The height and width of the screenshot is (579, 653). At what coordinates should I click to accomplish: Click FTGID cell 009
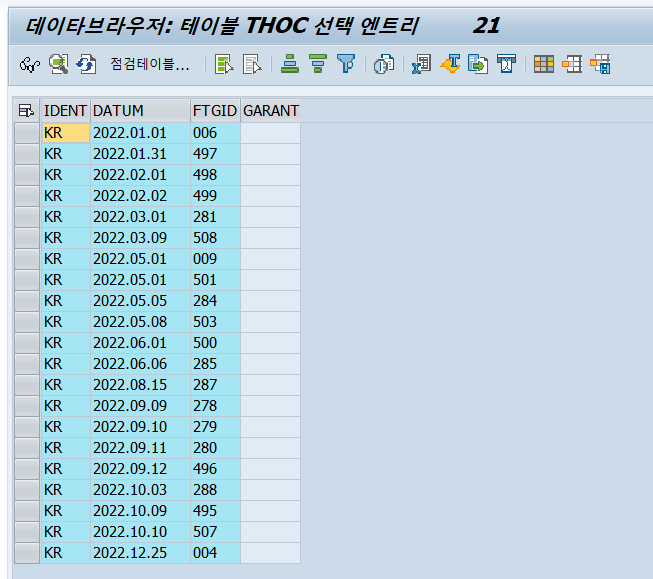tap(215, 259)
